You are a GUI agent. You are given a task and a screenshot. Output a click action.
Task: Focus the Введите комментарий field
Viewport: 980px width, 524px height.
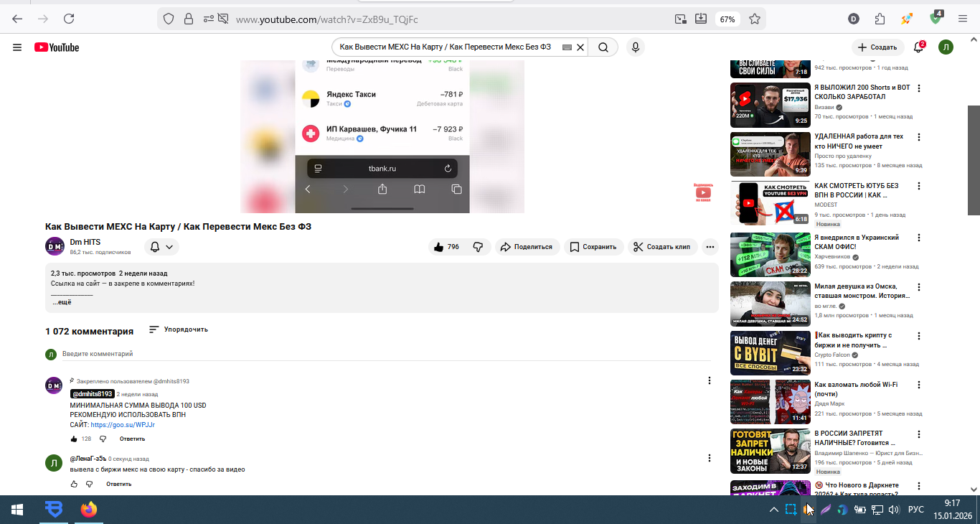[x=386, y=354]
